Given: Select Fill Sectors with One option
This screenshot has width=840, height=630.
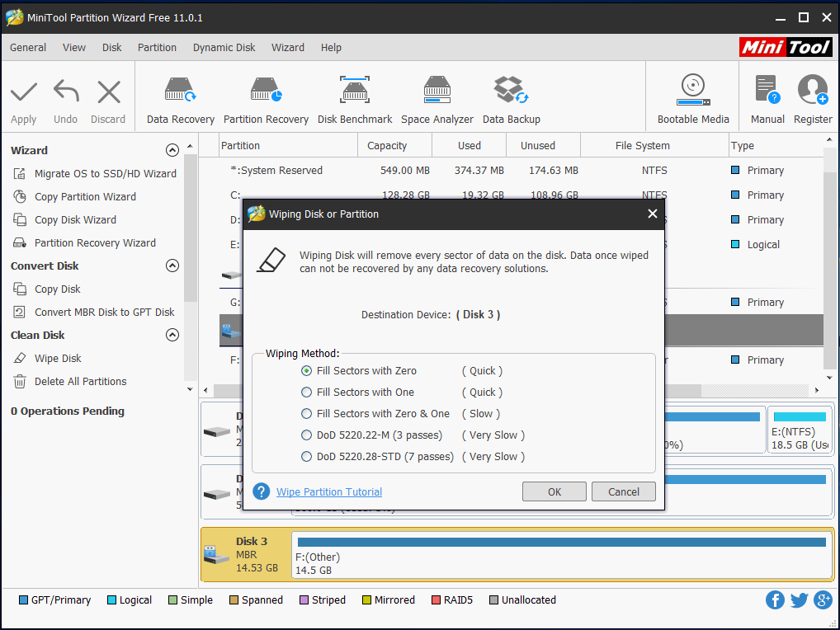Looking at the screenshot, I should click(307, 393).
